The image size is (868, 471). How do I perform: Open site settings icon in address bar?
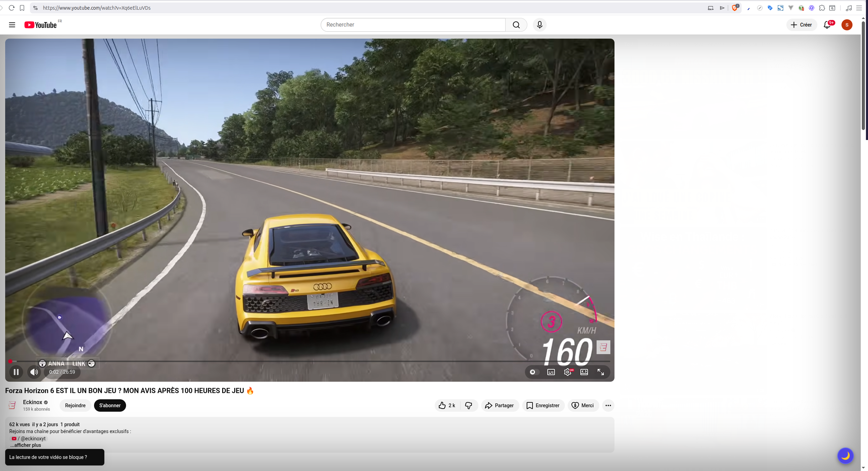click(x=35, y=8)
